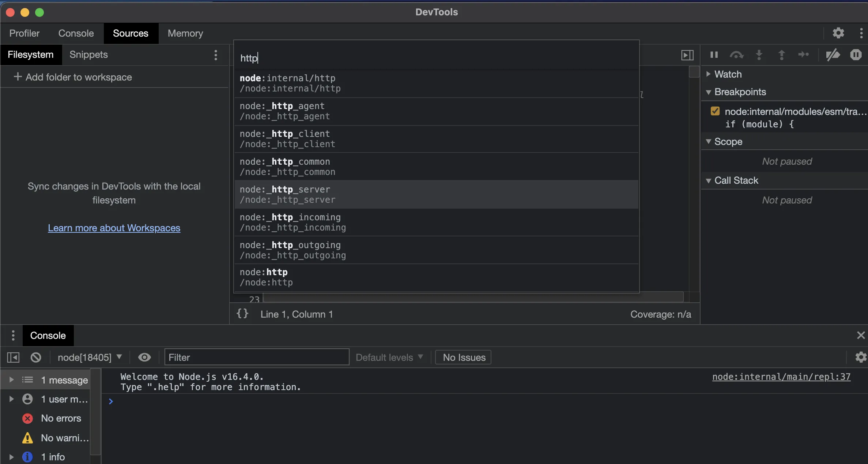This screenshot has width=868, height=464.
Task: Click the debugger sidebar toggle icon
Action: click(x=687, y=55)
